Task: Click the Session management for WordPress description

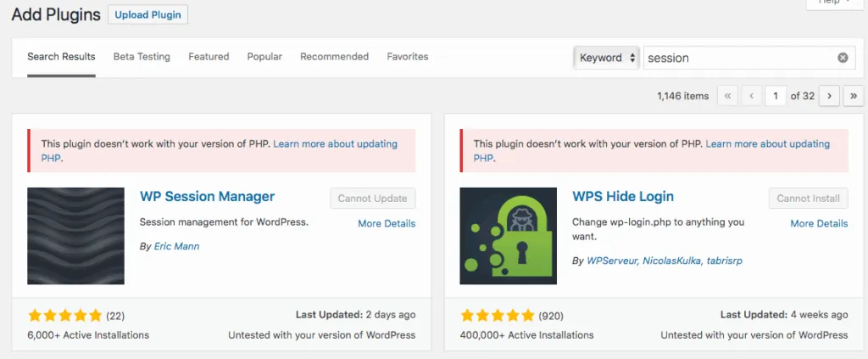Action: click(x=224, y=222)
